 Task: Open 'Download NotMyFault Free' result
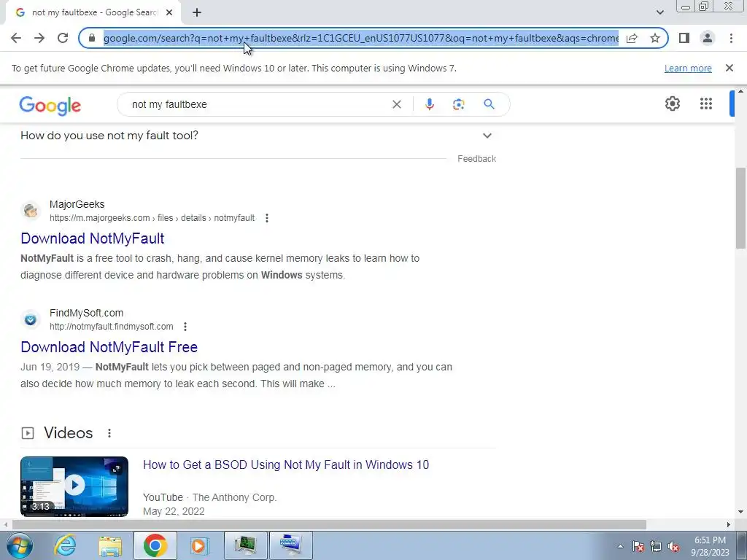pyautogui.click(x=109, y=346)
